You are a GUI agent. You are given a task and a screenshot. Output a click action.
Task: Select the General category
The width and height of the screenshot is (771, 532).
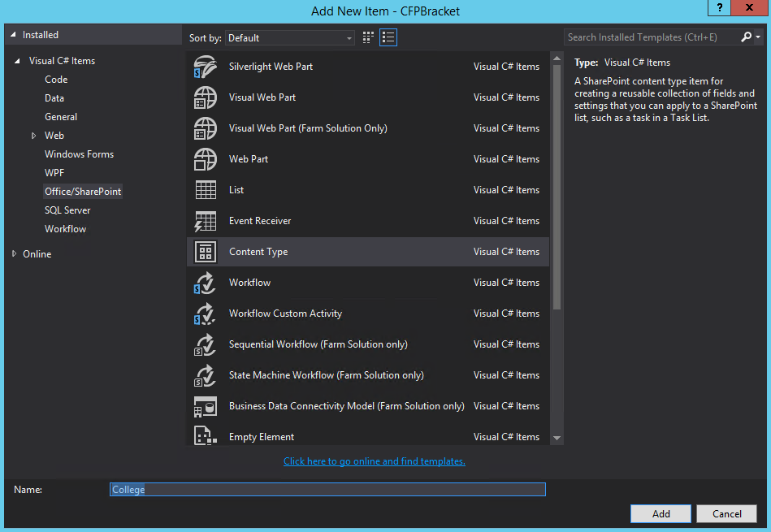click(61, 117)
